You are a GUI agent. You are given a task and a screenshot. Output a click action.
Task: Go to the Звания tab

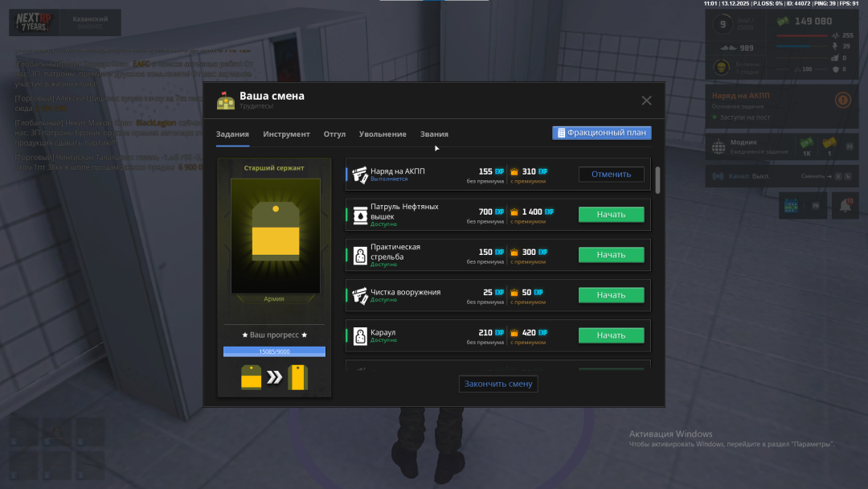click(x=434, y=134)
